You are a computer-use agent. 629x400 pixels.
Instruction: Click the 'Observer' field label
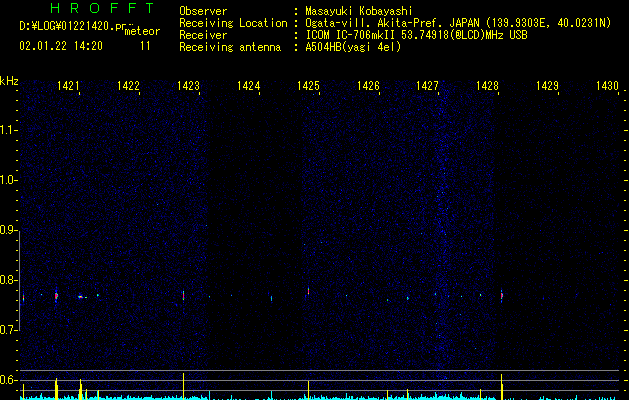[203, 11]
